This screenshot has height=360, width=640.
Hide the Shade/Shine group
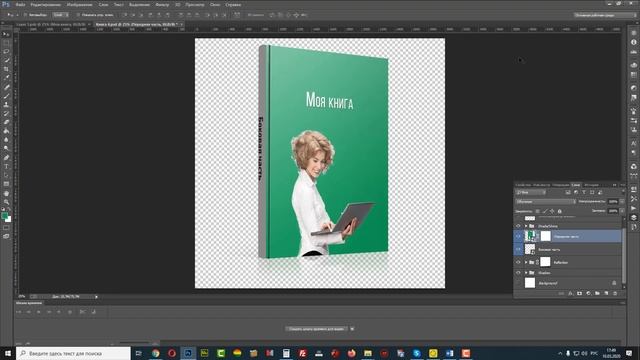(x=518, y=226)
